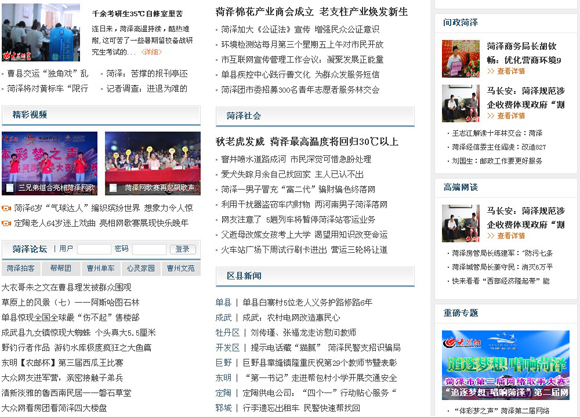Screen dimensions: 580x418
Task: Open the 问政菏泽 section header
Action: [x=461, y=23]
